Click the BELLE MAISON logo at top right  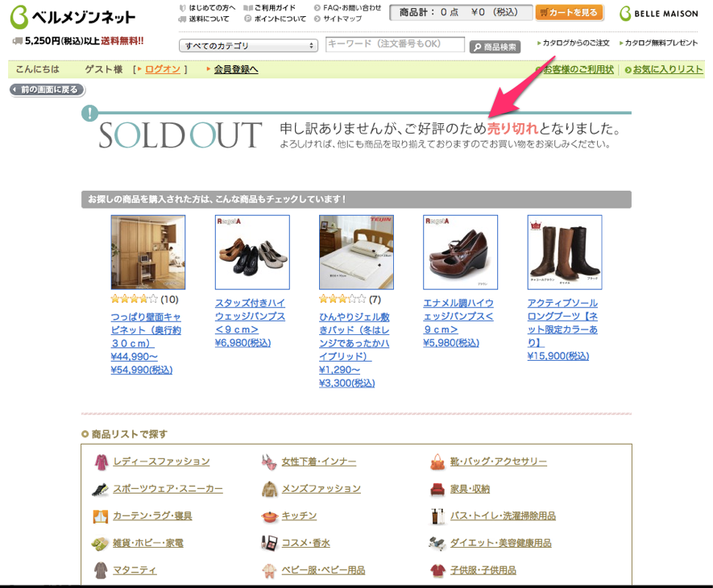(659, 14)
